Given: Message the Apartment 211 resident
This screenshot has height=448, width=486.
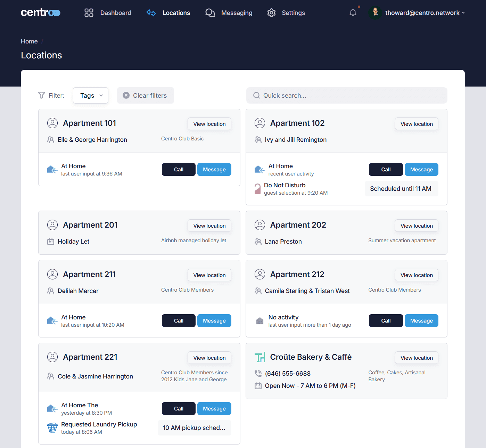Looking at the screenshot, I should click(x=214, y=321).
